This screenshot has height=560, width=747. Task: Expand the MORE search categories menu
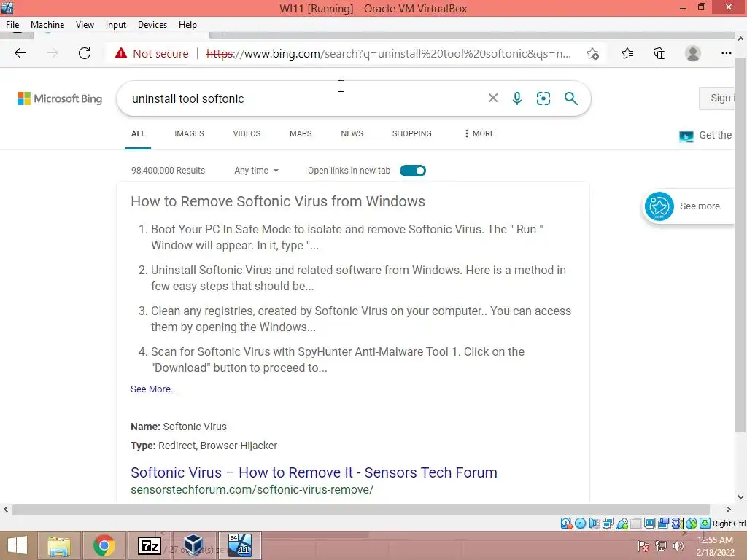click(x=479, y=134)
